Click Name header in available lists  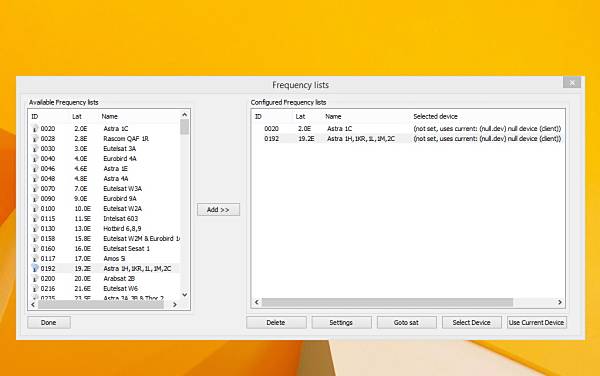coord(110,116)
